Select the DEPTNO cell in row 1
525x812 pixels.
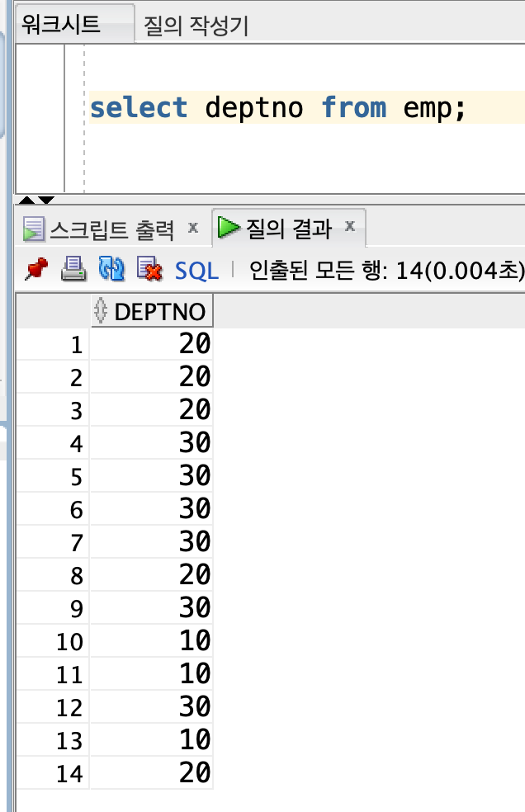click(x=152, y=344)
